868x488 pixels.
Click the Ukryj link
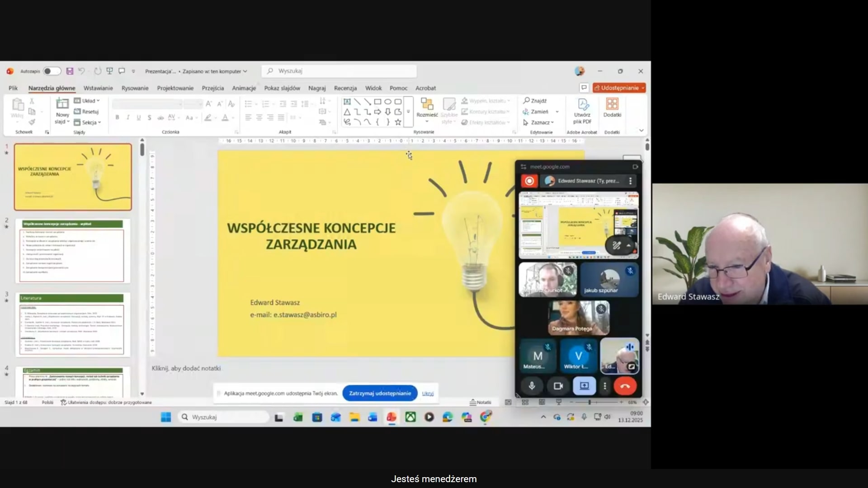(428, 393)
